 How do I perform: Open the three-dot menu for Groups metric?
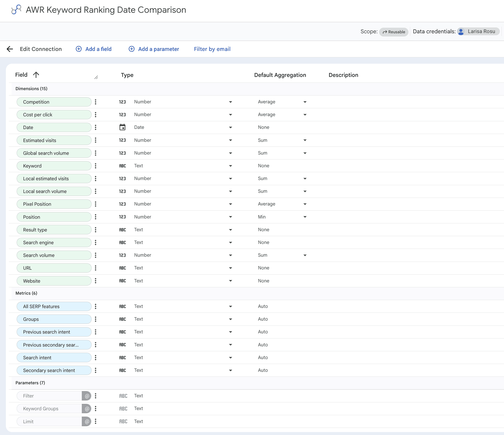96,319
